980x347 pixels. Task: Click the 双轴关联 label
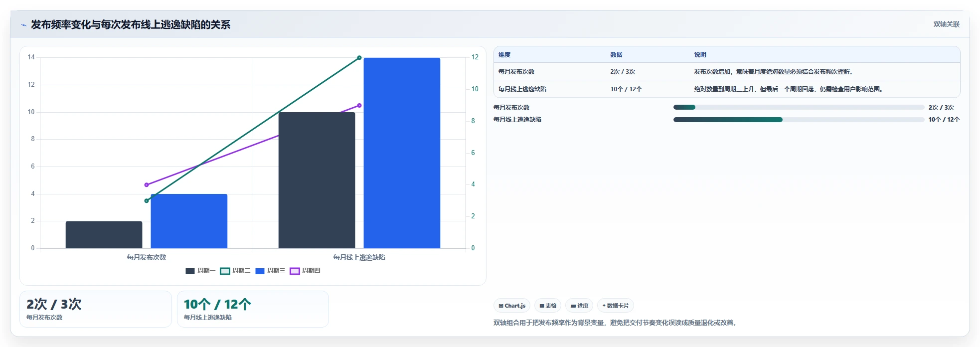[946, 24]
